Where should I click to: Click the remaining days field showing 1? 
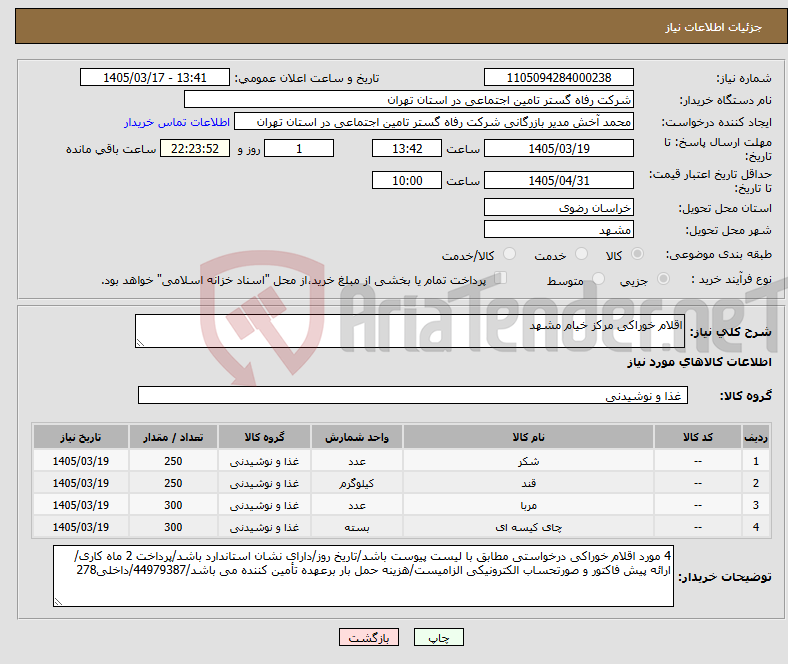coord(299,148)
